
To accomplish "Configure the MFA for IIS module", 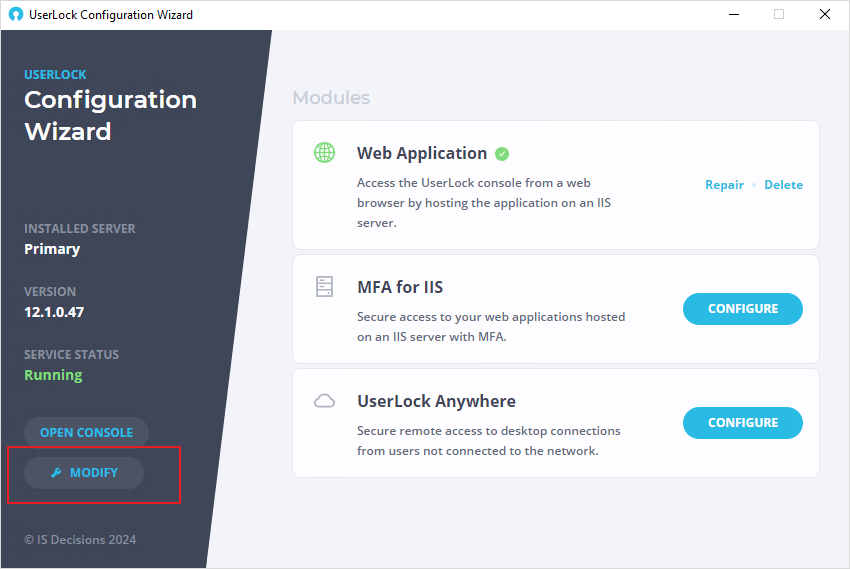I will click(743, 309).
